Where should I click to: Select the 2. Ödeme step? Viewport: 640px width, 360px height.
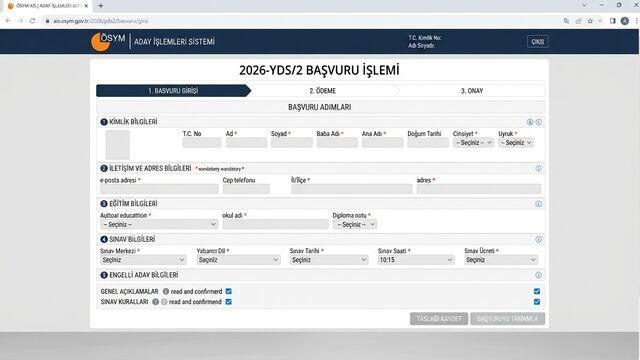point(322,91)
